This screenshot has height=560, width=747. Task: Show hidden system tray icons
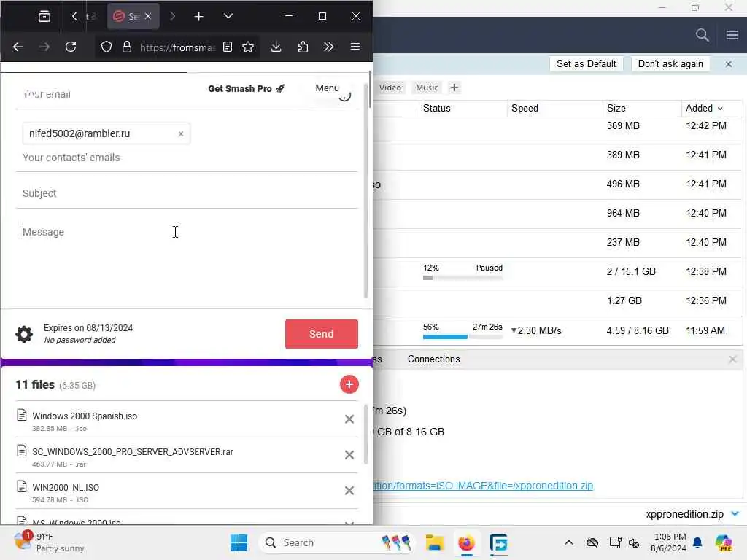(x=569, y=542)
